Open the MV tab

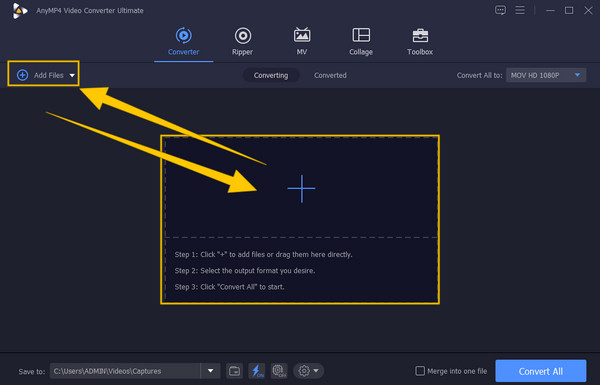click(302, 41)
